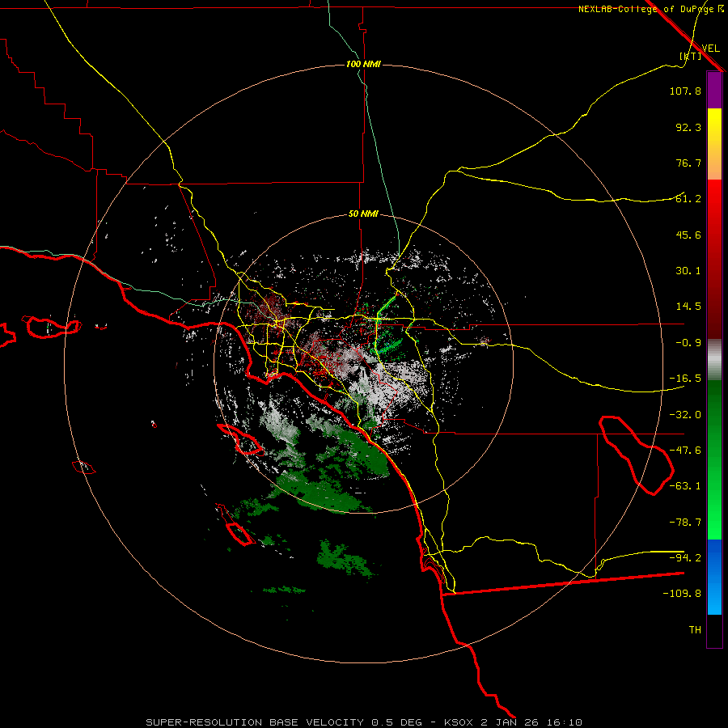Click the 92.3 velocity scale value

[x=688, y=127]
